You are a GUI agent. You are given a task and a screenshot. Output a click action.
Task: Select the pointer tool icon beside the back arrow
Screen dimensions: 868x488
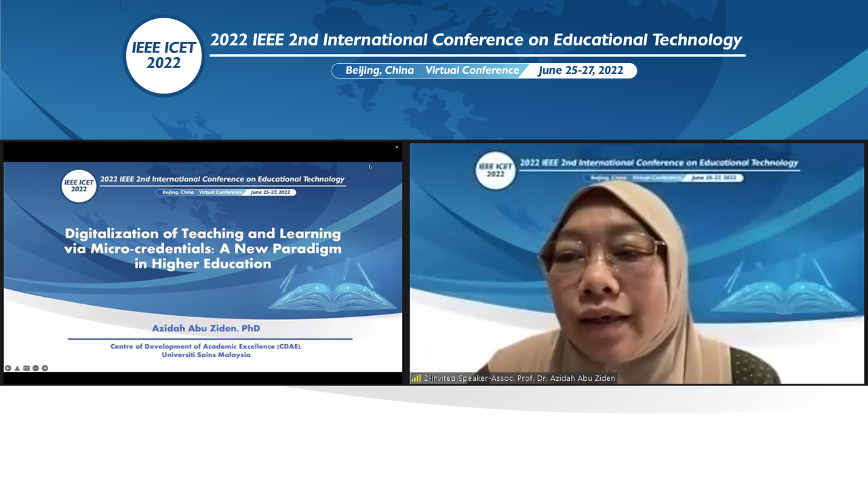coord(18,368)
